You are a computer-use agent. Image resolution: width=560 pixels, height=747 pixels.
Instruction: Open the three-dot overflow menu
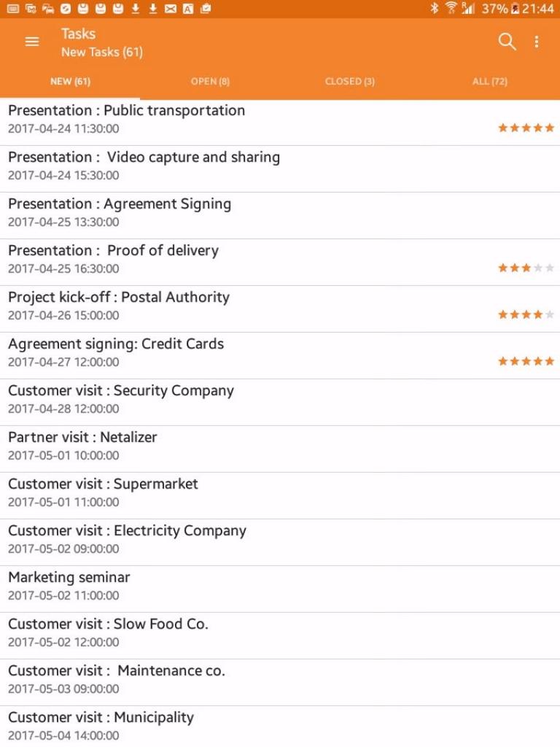(537, 42)
